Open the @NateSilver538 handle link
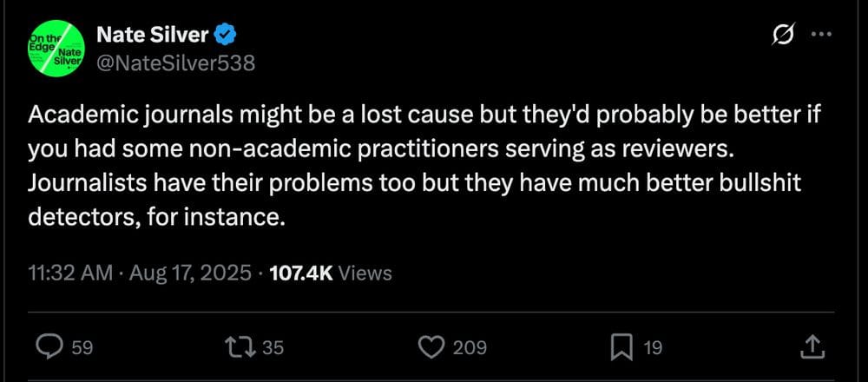 175,63
